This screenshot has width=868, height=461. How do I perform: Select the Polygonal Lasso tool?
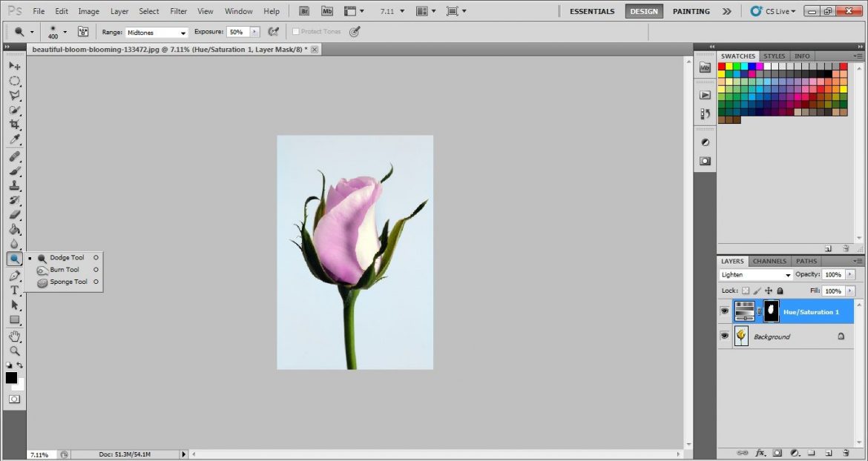tap(14, 95)
